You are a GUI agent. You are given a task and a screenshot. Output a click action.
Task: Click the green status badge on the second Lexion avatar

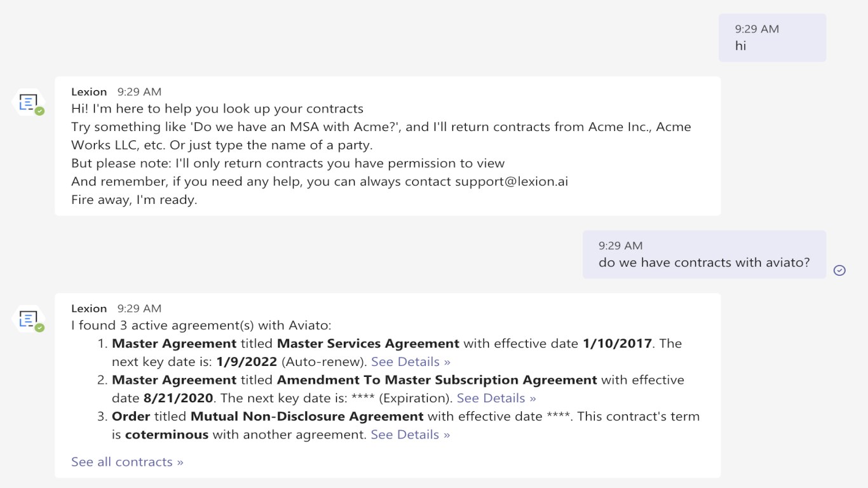click(40, 328)
